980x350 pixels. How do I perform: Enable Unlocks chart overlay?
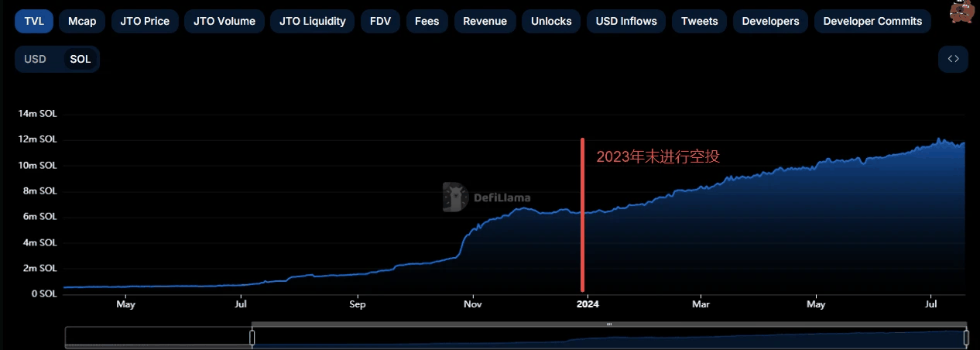550,21
